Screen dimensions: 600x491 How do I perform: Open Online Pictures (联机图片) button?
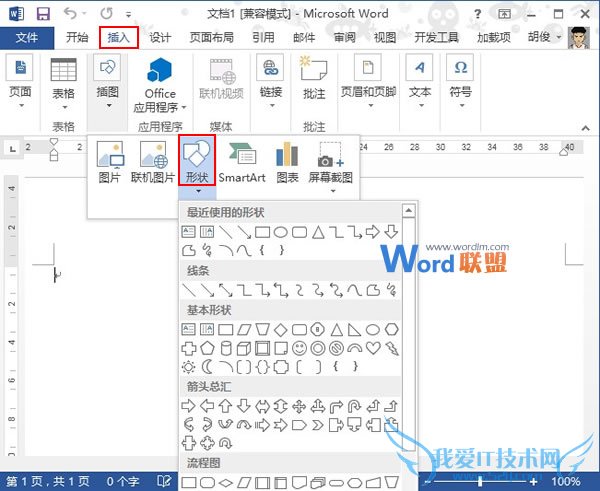pos(153,162)
